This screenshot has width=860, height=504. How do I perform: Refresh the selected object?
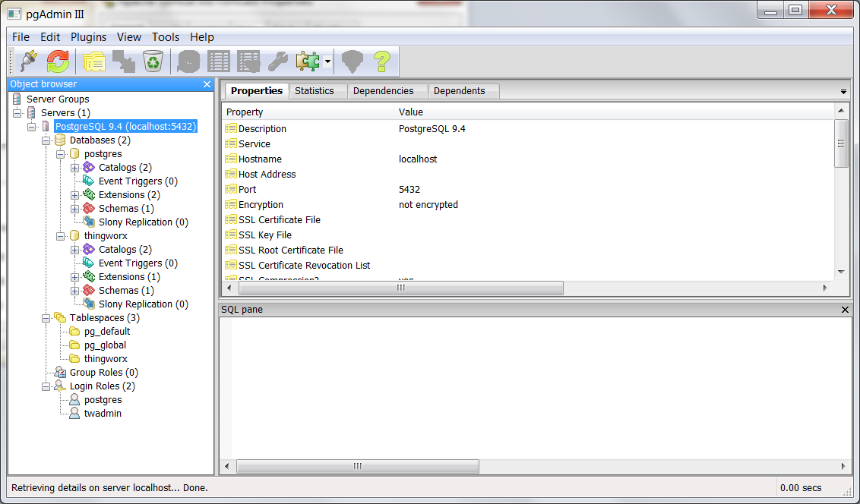coord(58,61)
